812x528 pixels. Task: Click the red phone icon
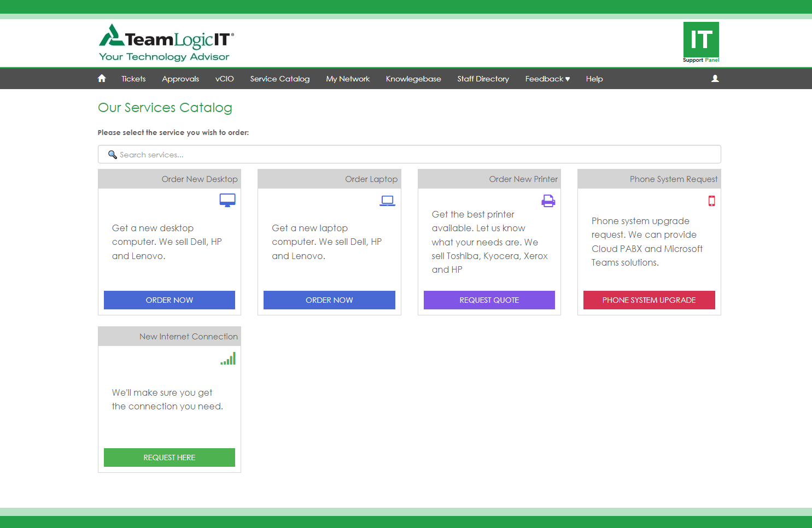click(x=711, y=201)
